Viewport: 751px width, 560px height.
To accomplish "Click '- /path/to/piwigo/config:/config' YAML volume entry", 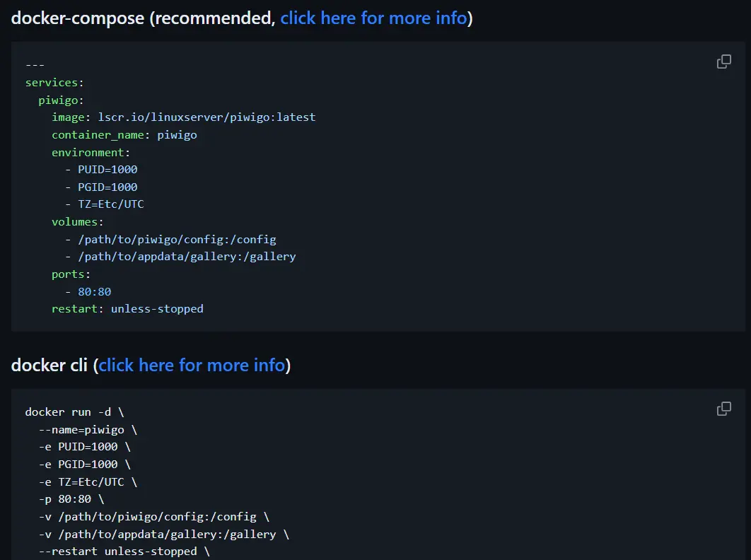I will click(x=170, y=240).
